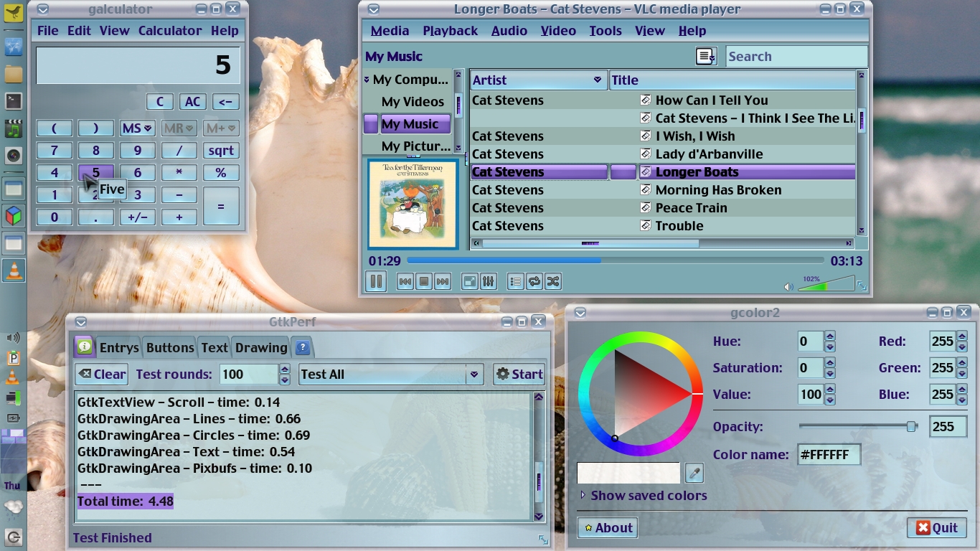Sort playlist by Title column header
The image size is (980, 551).
pos(732,80)
